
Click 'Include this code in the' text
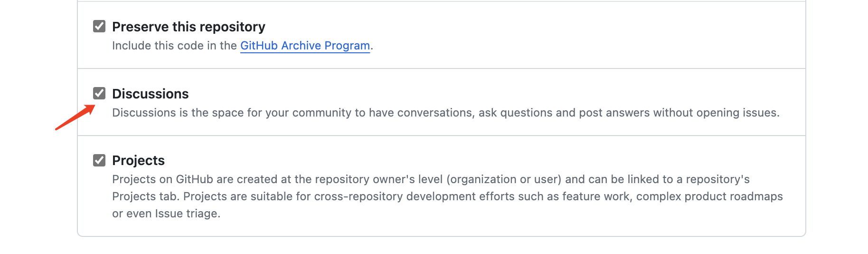[174, 46]
